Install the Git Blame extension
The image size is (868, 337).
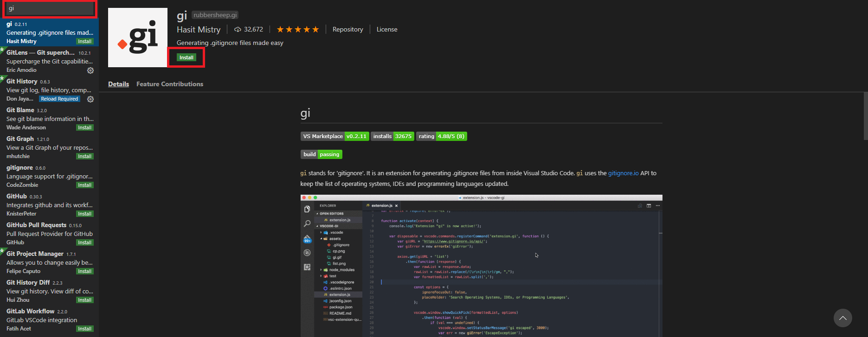pos(85,127)
